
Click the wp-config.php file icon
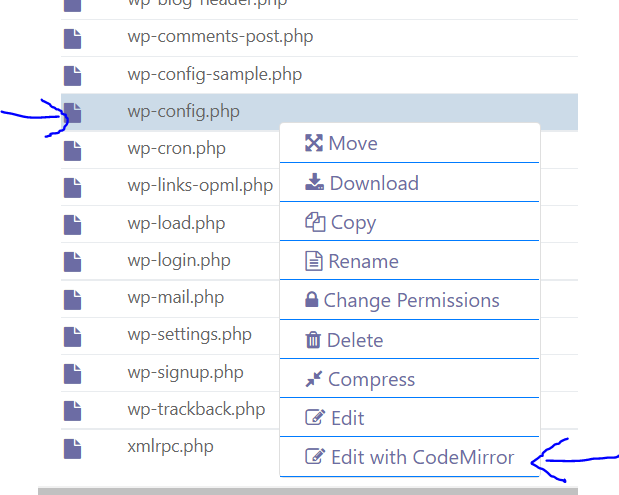(73, 112)
